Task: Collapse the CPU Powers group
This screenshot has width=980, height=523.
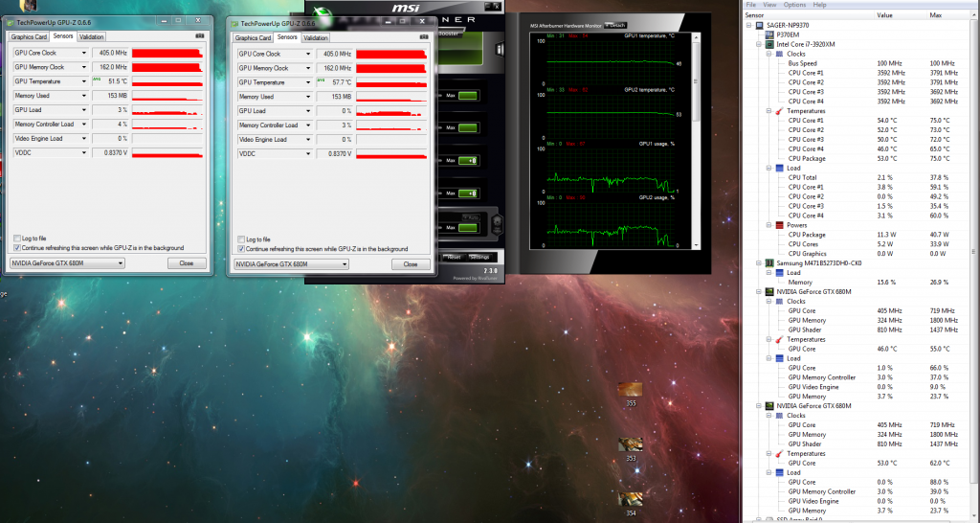Action: pos(769,225)
